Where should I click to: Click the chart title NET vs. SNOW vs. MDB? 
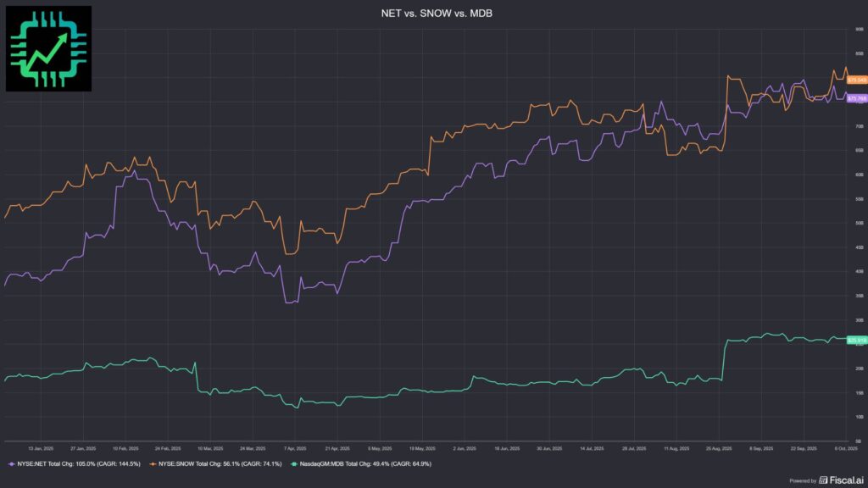pyautogui.click(x=433, y=14)
